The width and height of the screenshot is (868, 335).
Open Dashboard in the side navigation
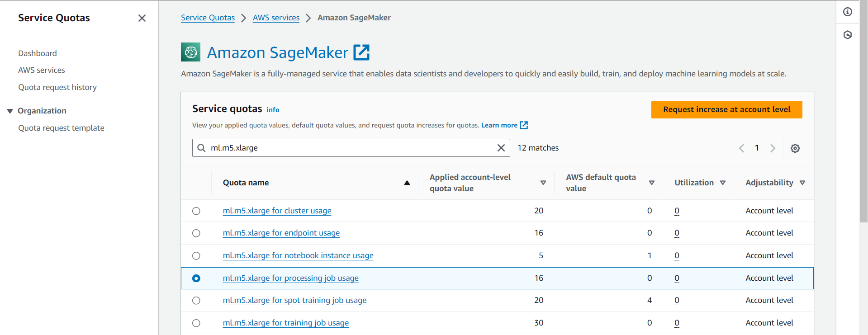(38, 53)
